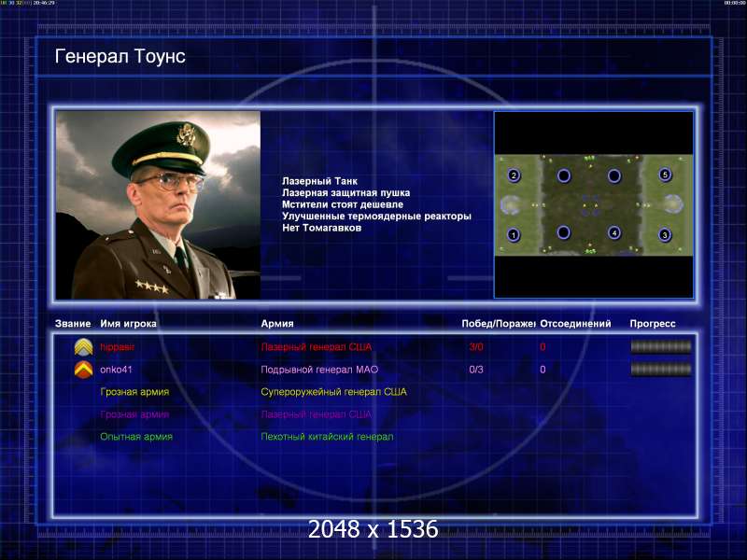The image size is (747, 560).
Task: Select start position 4 on the minimap
Action: click(614, 232)
